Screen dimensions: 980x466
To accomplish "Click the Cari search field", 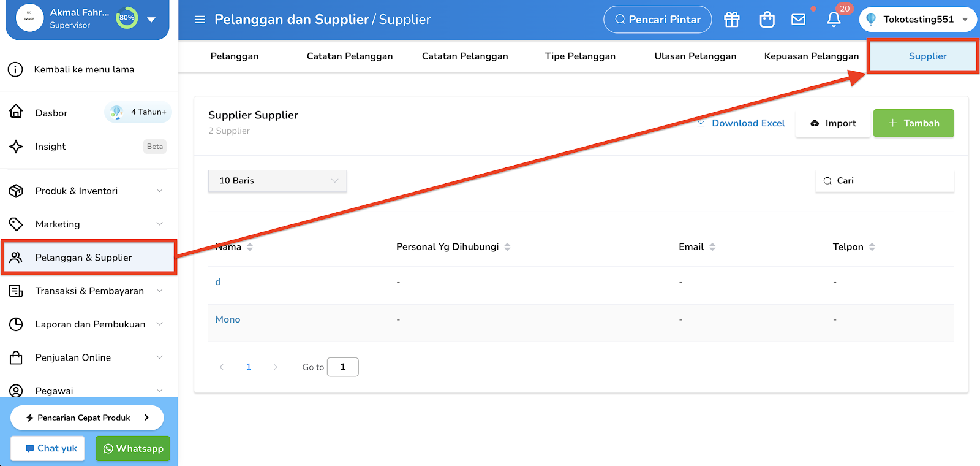I will click(x=884, y=181).
